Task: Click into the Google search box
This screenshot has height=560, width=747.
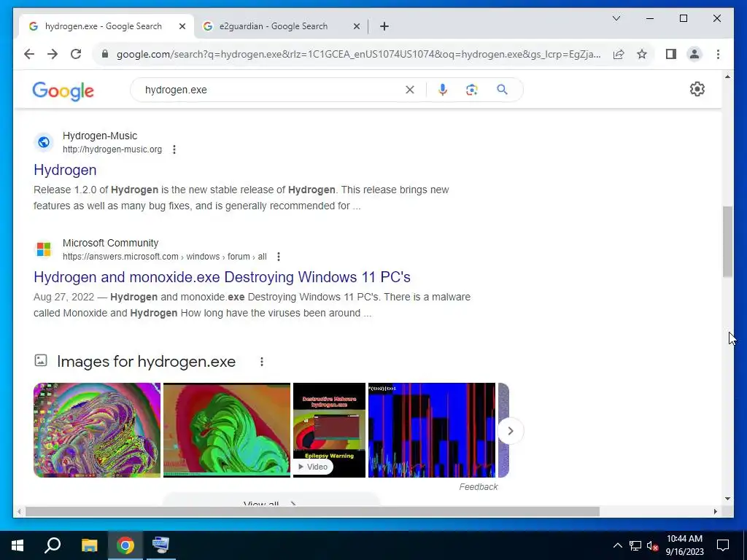Action: (x=271, y=90)
